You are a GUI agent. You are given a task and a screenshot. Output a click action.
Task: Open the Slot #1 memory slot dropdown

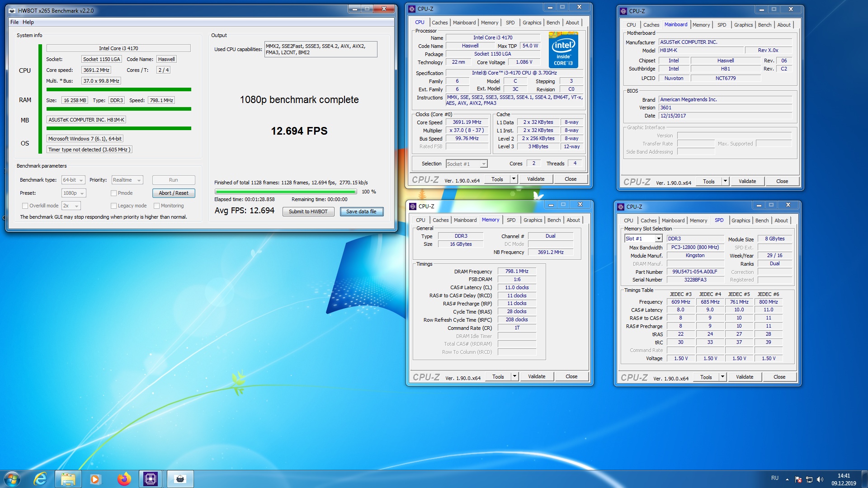coord(643,239)
